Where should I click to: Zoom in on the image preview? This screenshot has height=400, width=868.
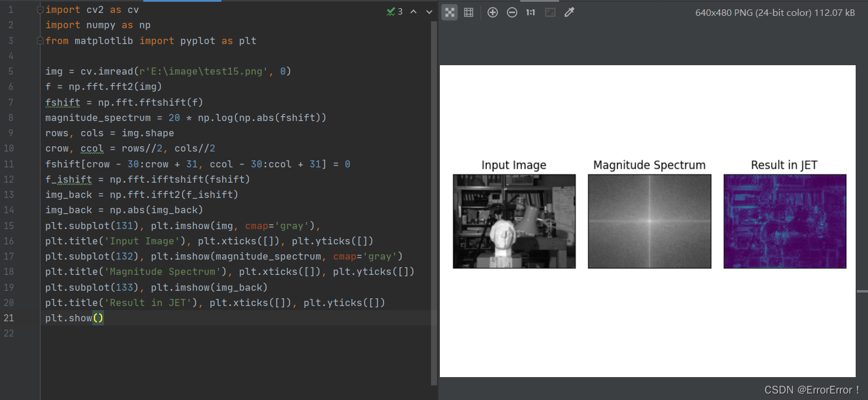coord(493,12)
